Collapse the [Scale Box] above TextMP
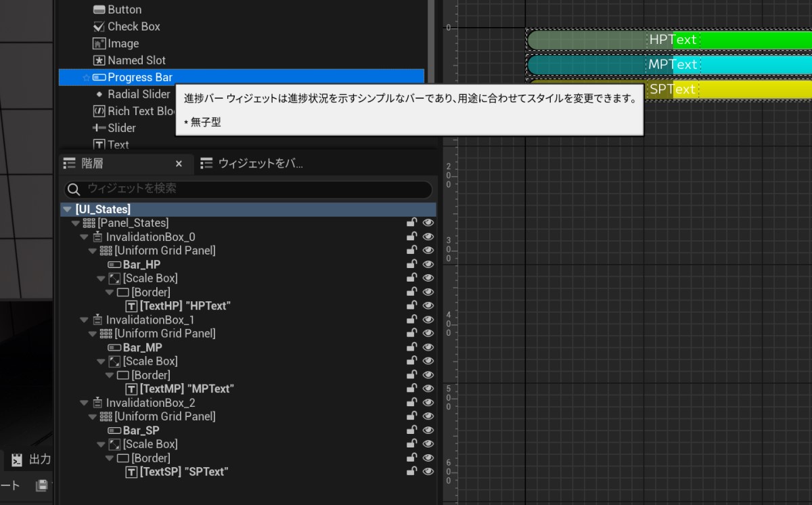 pyautogui.click(x=101, y=361)
